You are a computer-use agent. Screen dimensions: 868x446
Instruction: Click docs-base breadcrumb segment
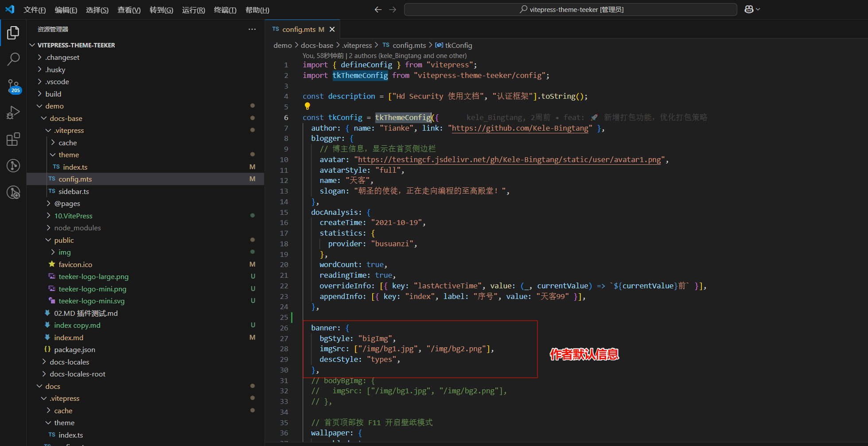point(317,45)
